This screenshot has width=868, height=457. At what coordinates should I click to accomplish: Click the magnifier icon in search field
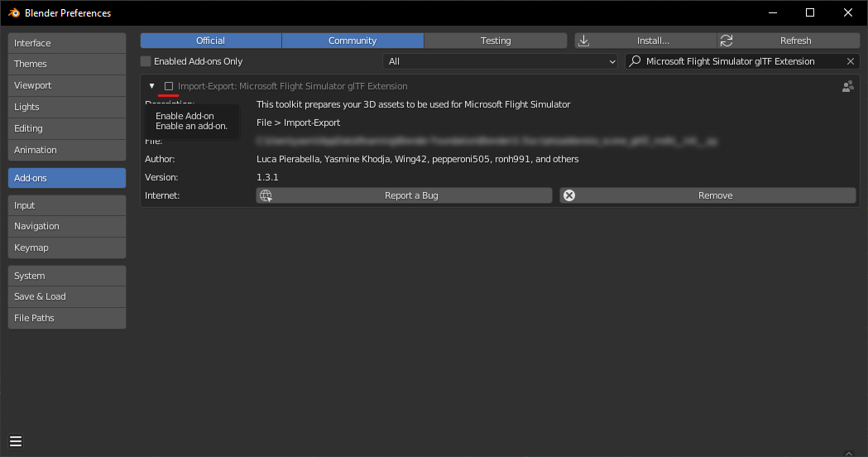click(635, 61)
